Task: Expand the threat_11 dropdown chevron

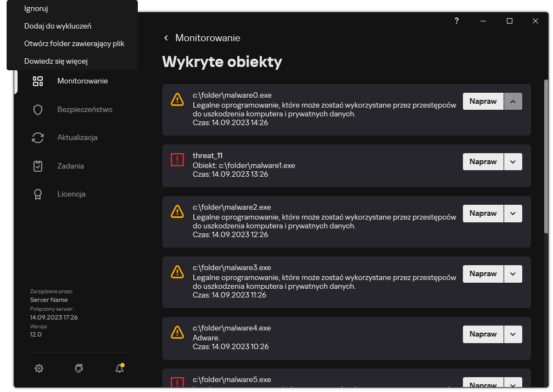Action: pos(513,161)
